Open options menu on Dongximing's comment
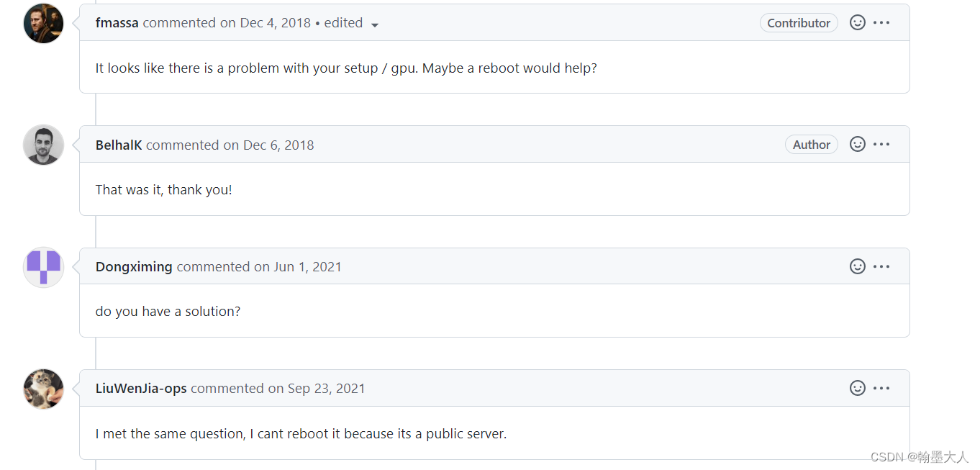The width and height of the screenshot is (980, 470). (x=881, y=266)
